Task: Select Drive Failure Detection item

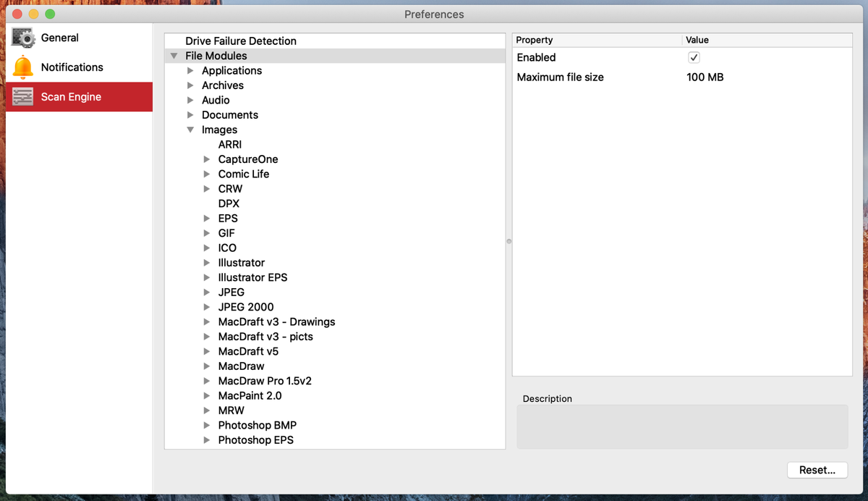Action: (x=241, y=41)
